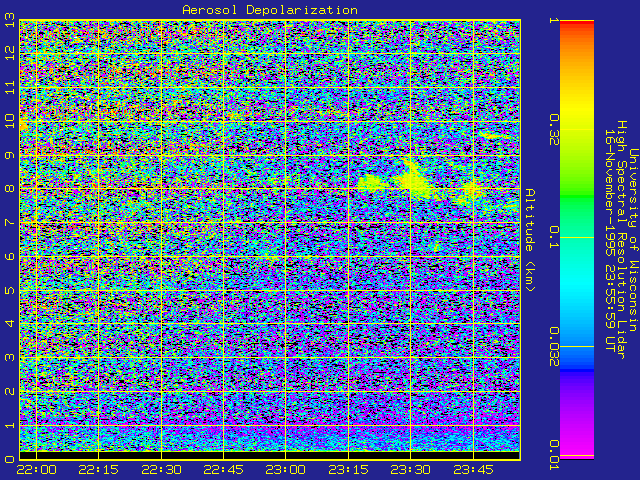Click the '22:45' time axis label

pyautogui.click(x=223, y=470)
